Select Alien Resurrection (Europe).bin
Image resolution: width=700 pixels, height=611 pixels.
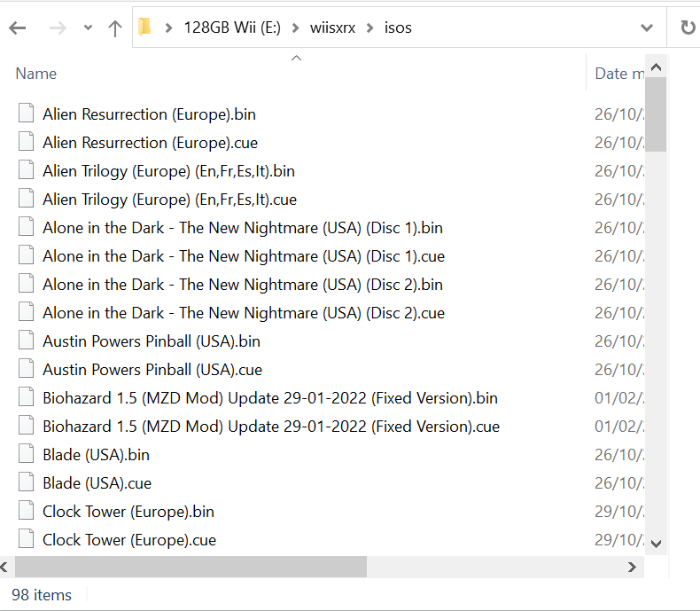[x=149, y=114]
